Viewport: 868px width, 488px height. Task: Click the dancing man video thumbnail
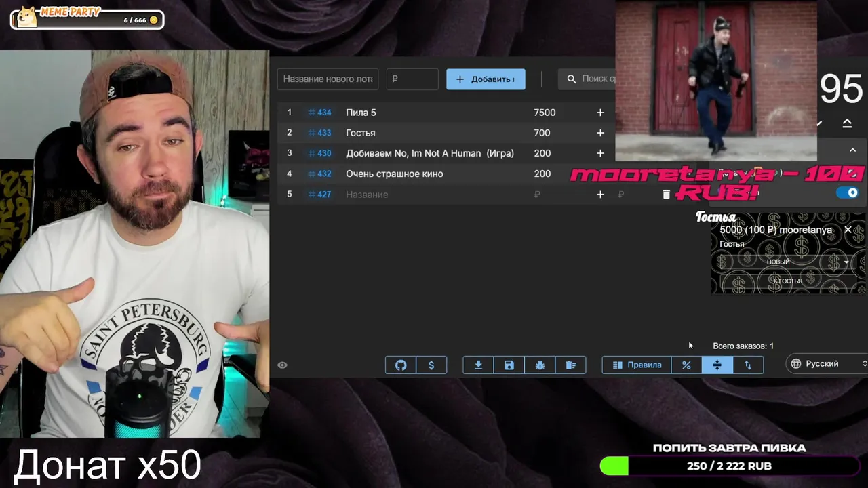pyautogui.click(x=716, y=80)
